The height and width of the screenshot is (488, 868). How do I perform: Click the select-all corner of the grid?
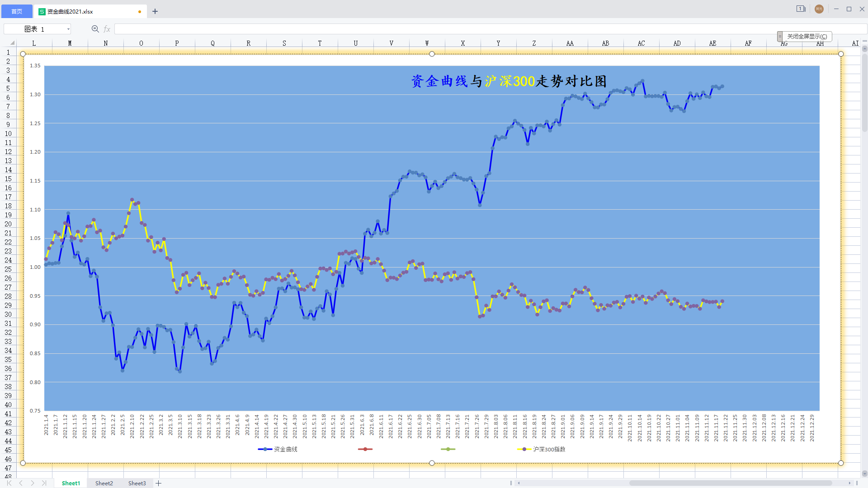click(x=12, y=43)
